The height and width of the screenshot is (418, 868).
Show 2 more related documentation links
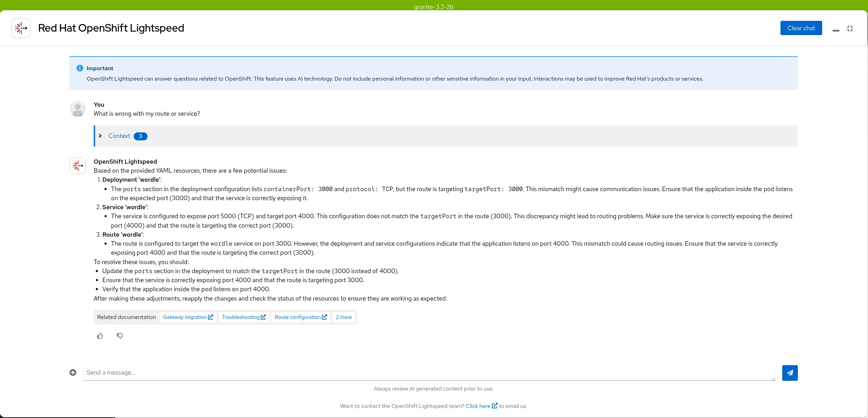[x=344, y=317]
